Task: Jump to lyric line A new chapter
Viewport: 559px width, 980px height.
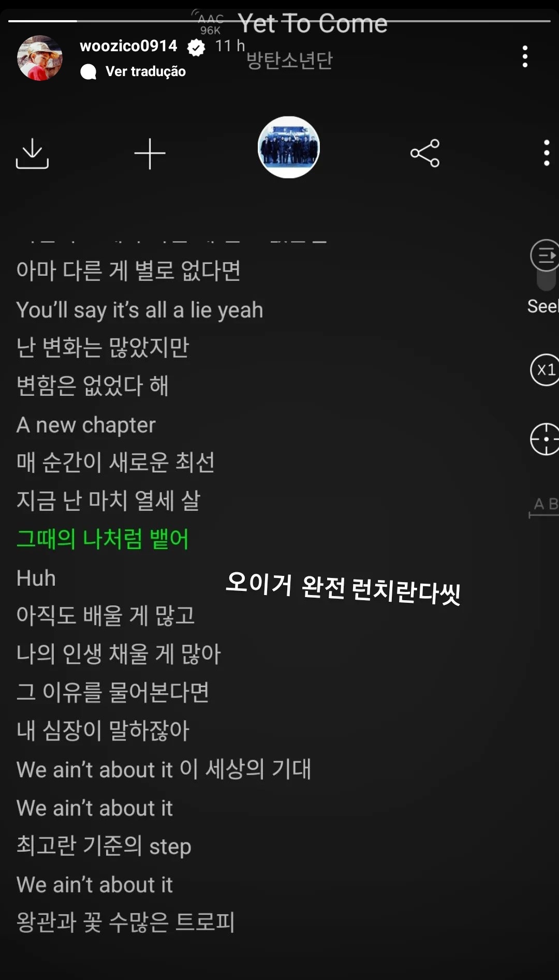Action: point(86,425)
